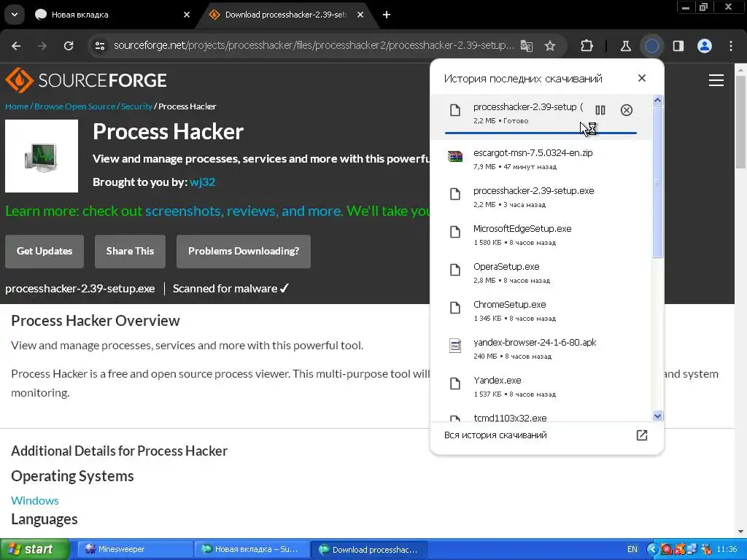Switch to Новая вкладка taskbar window

[x=252, y=549]
